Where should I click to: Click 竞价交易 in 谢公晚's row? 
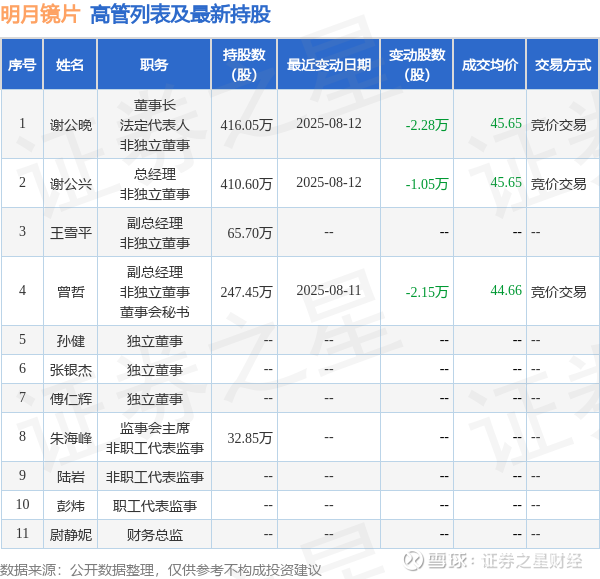click(558, 125)
